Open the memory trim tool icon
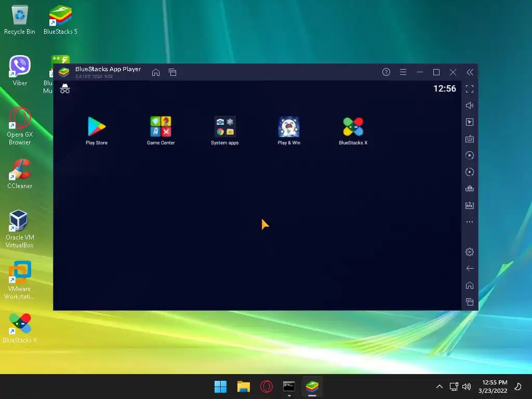Image resolution: width=532 pixels, height=399 pixels. pyautogui.click(x=470, y=189)
